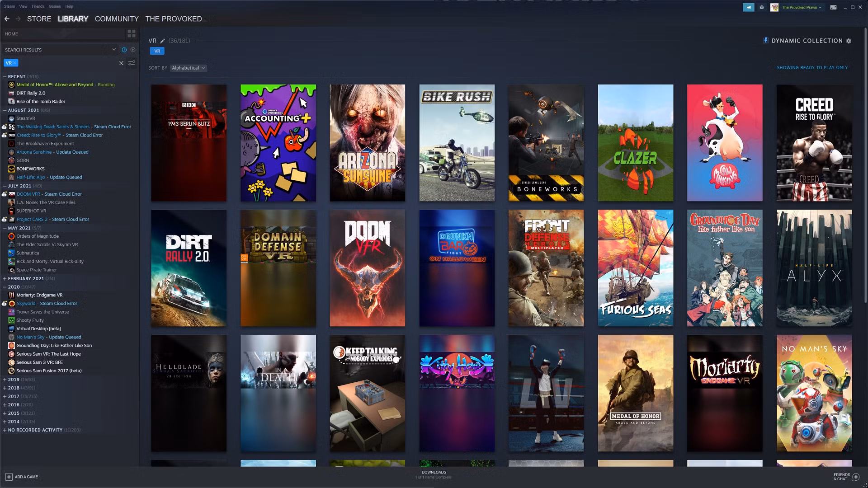868x488 pixels.
Task: Collapse the August 2021 section
Action: [5, 110]
